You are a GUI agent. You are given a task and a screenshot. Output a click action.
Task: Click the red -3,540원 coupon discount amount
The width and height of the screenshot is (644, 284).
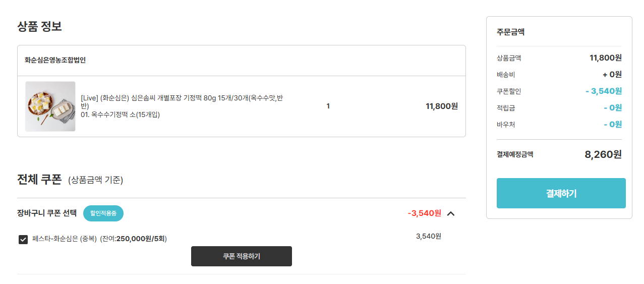click(x=424, y=213)
